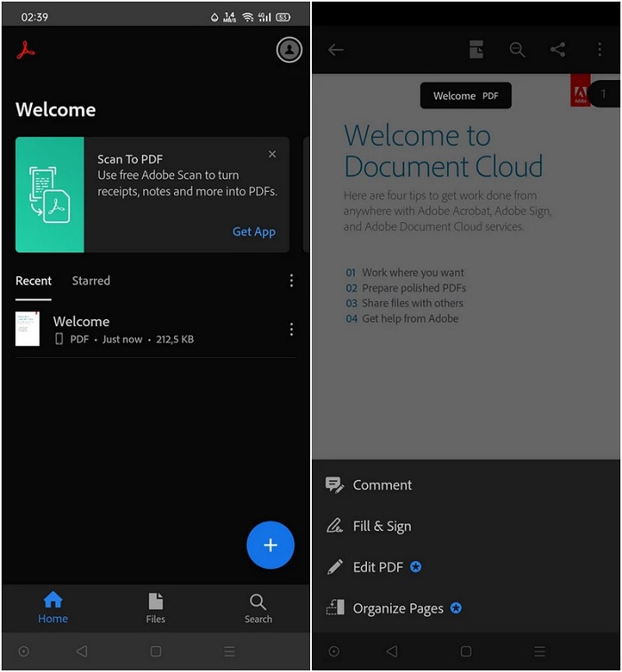Open the green Scan To PDF illustration

point(50,195)
